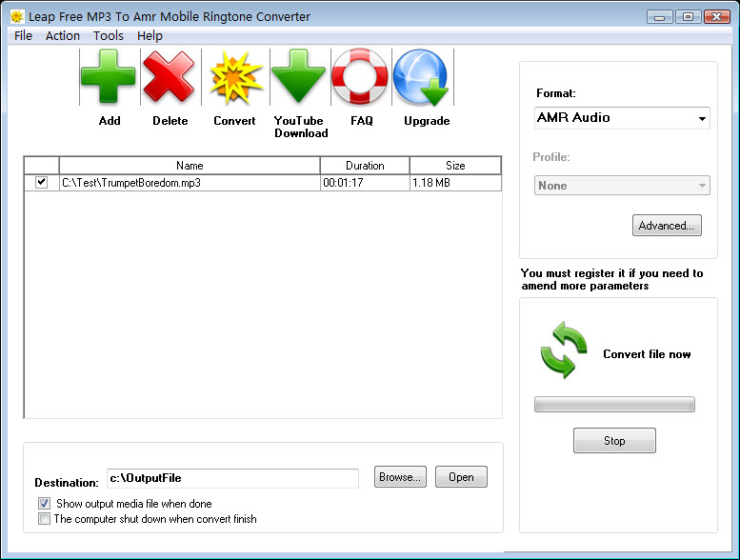This screenshot has width=740, height=560.
Task: Open the lifebuoy FAQ icon
Action: (x=360, y=76)
